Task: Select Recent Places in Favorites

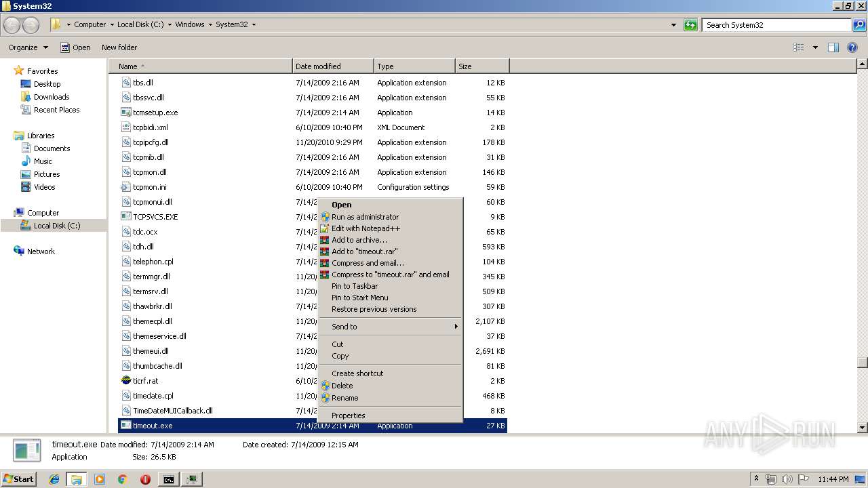Action: click(56, 110)
